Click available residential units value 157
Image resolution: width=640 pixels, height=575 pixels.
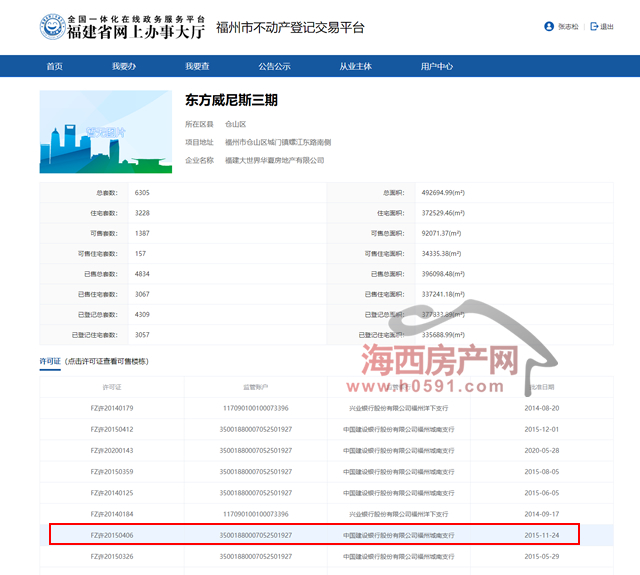point(140,253)
